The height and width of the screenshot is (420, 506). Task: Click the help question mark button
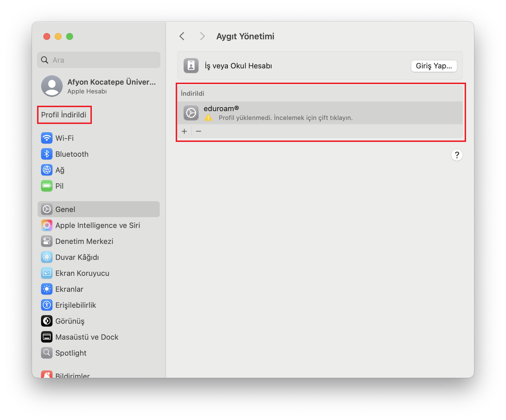pos(456,155)
